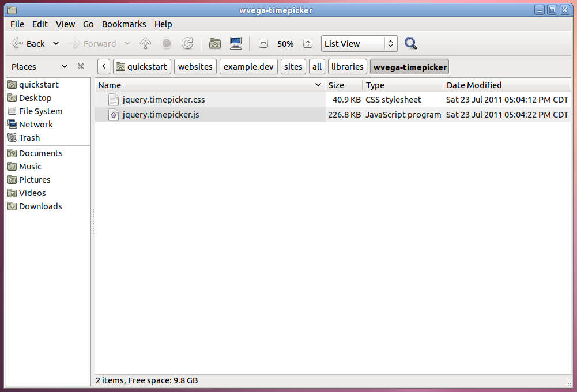Open Trash in Places sidebar
Viewport: 577px width, 392px height.
coord(48,138)
